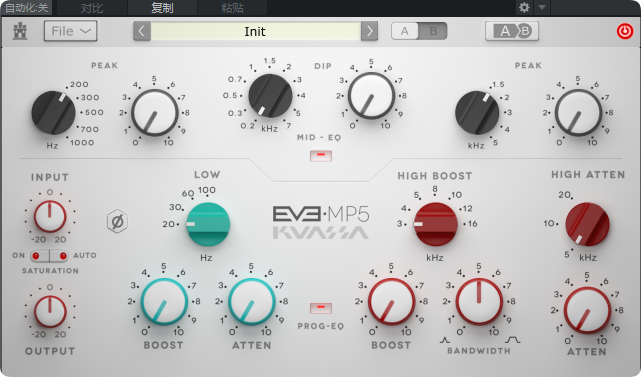Select the A state button
641x377 pixels.
coord(405,31)
